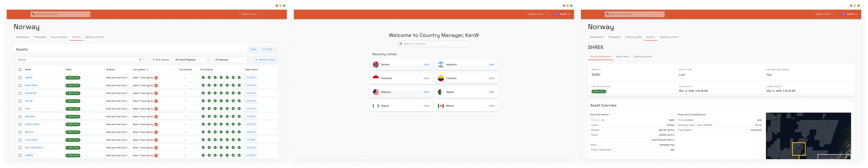Image resolution: width=868 pixels, height=168 pixels.
Task: Click the Colombia flag icon
Action: point(441,78)
